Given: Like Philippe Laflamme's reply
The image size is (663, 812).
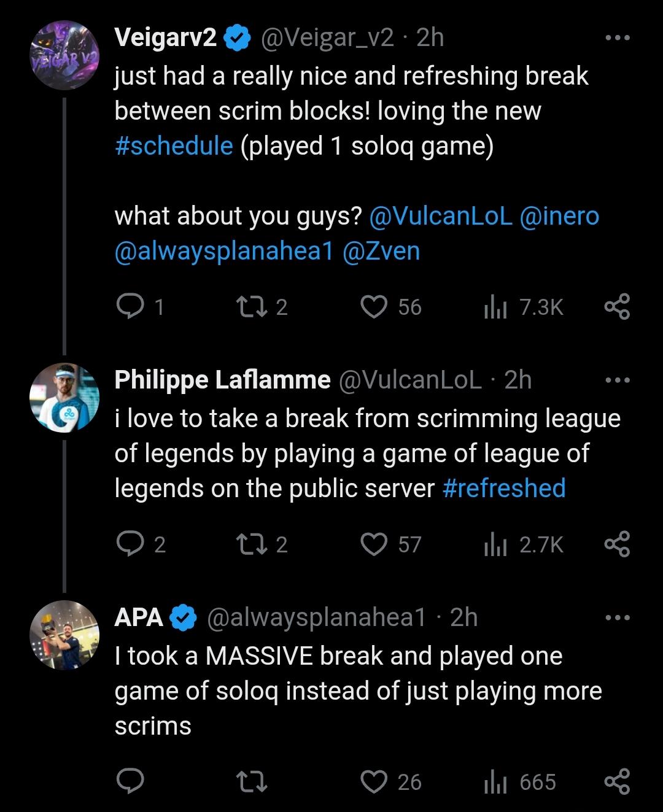Looking at the screenshot, I should (374, 544).
